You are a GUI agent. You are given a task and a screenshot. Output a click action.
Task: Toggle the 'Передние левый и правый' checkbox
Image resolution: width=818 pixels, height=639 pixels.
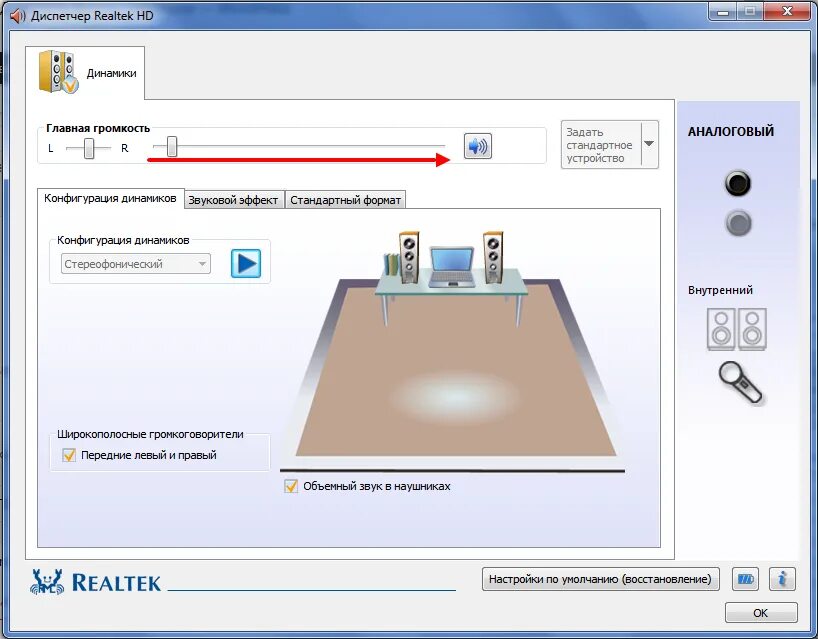(x=69, y=455)
